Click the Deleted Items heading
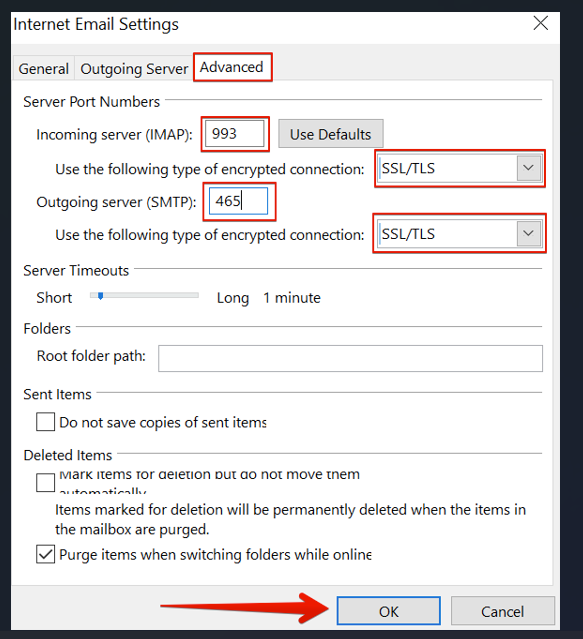The width and height of the screenshot is (583, 639). (x=68, y=455)
